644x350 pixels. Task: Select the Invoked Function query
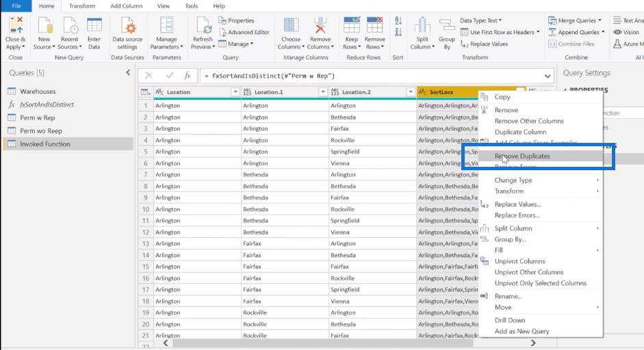(68, 144)
